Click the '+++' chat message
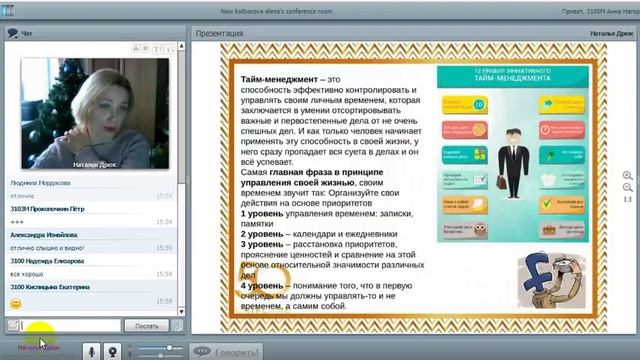This screenshot has width=640, height=360. click(x=17, y=222)
